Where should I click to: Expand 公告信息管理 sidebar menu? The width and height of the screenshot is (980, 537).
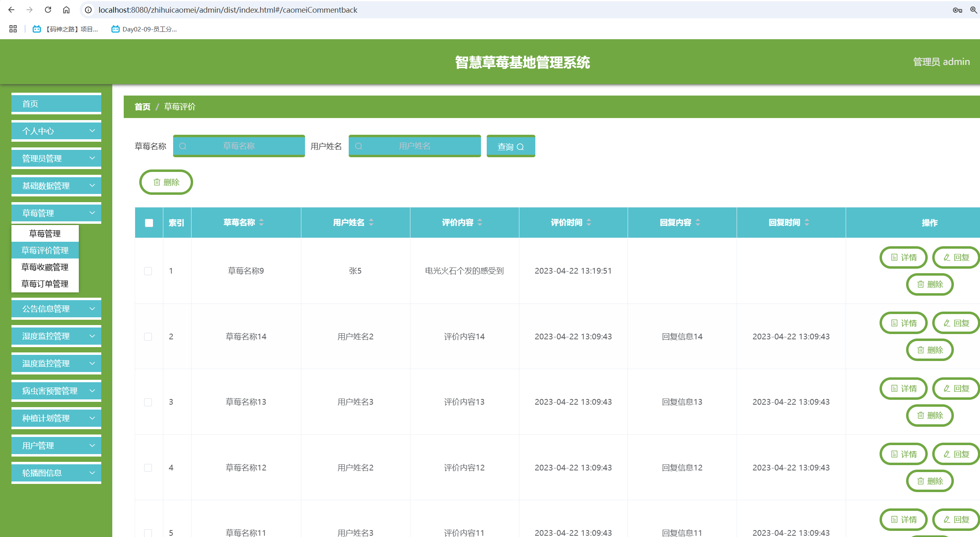[x=56, y=309]
